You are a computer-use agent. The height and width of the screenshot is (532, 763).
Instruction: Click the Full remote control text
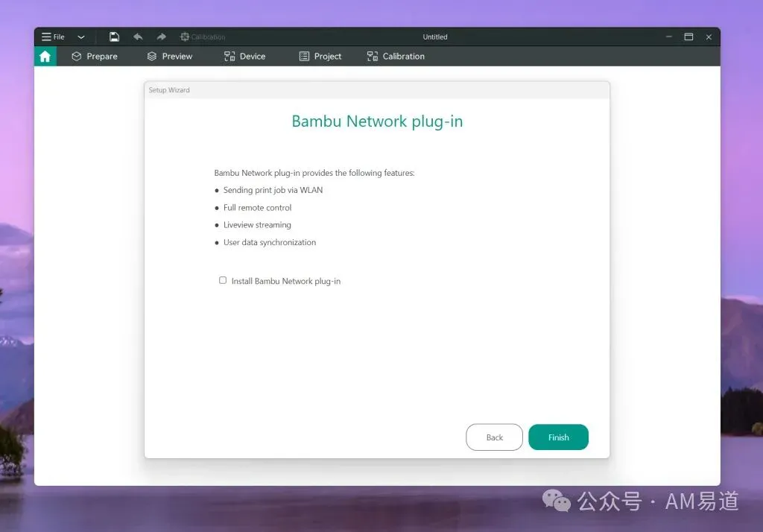(x=257, y=208)
